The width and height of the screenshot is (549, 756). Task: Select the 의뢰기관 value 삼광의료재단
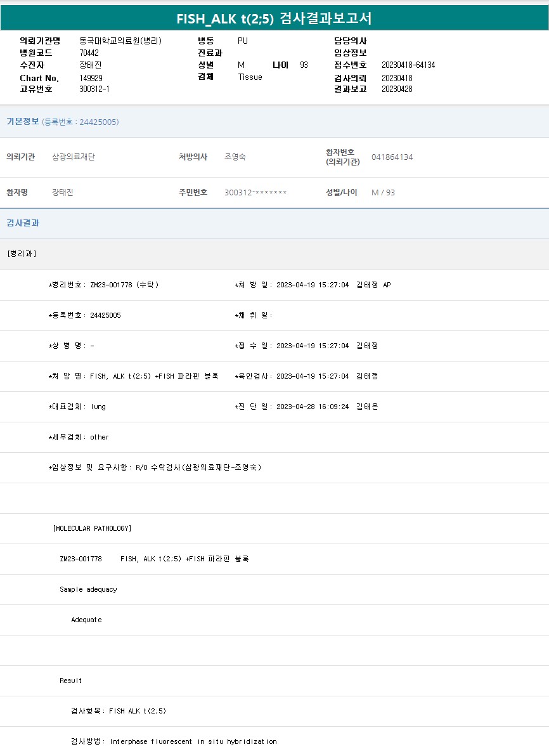[x=74, y=157]
